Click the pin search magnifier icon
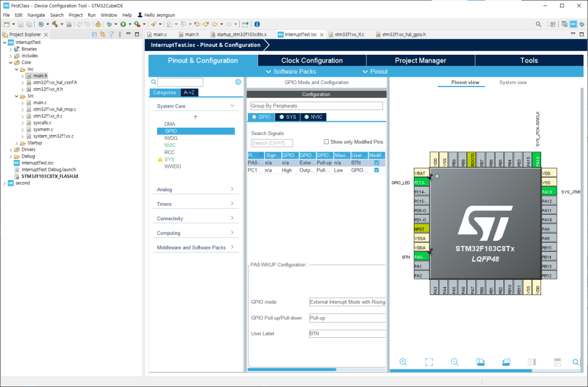588x387 pixels. point(576,362)
